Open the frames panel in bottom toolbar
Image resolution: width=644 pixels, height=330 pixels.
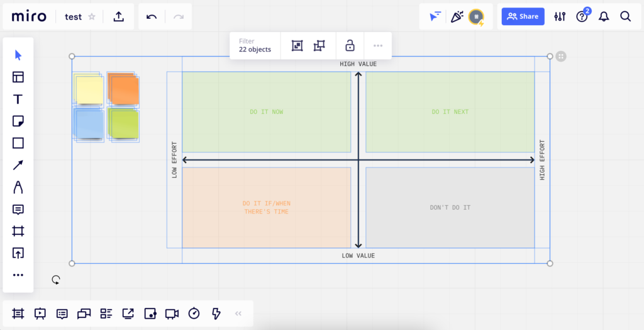pos(18,314)
